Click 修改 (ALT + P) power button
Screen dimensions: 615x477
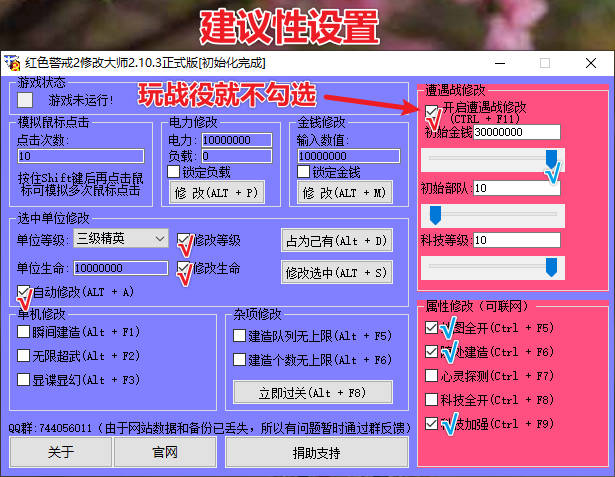tap(215, 192)
